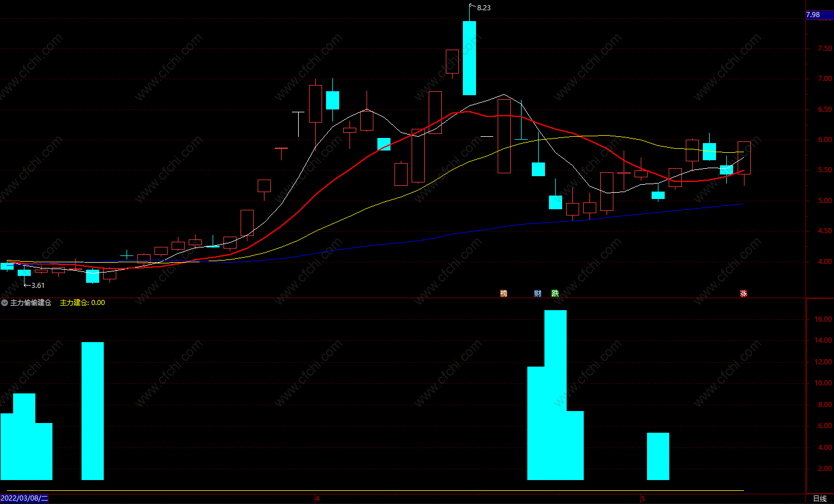Screen dimensions: 834x504
Task: Click the 2022/03/08/二 date label
Action: point(25,498)
